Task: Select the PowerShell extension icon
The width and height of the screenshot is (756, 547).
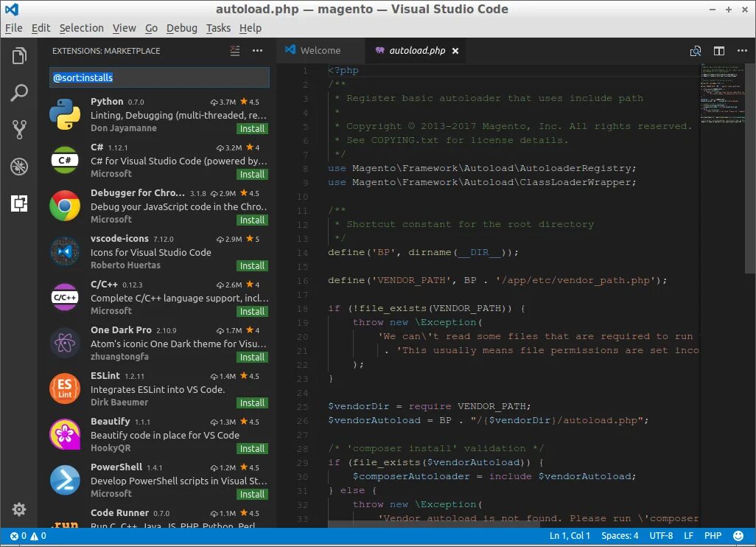Action: [65, 480]
